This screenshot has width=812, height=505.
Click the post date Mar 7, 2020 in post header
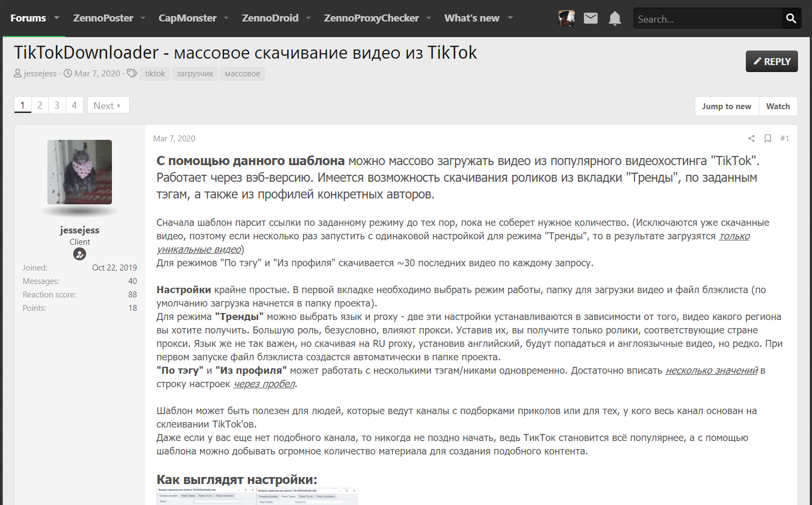(174, 139)
